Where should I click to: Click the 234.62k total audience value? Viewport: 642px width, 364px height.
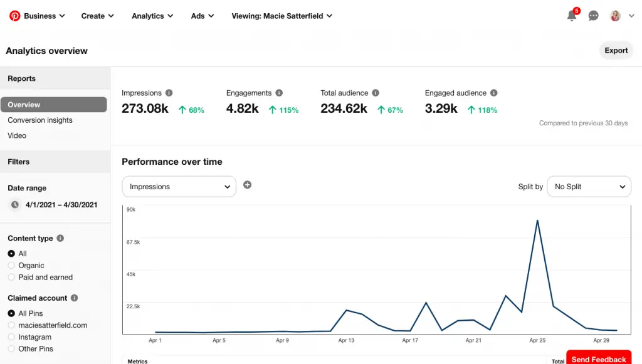pos(344,108)
